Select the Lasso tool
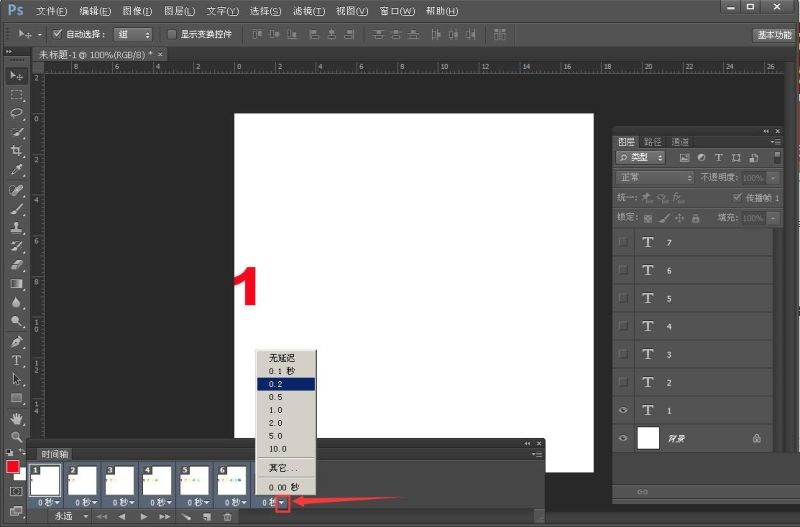This screenshot has height=527, width=800. pyautogui.click(x=17, y=113)
